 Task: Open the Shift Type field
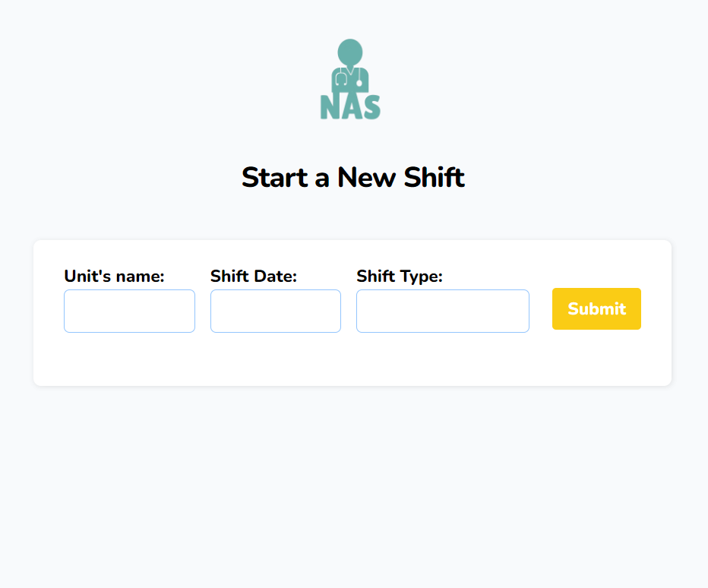point(442,311)
